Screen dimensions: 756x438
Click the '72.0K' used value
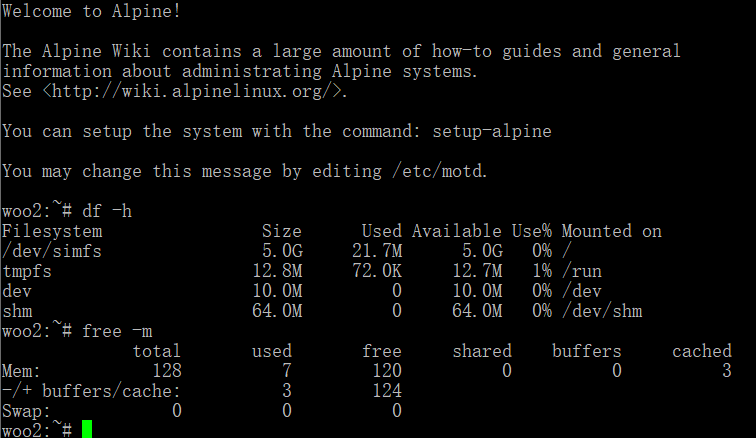pyautogui.click(x=377, y=271)
